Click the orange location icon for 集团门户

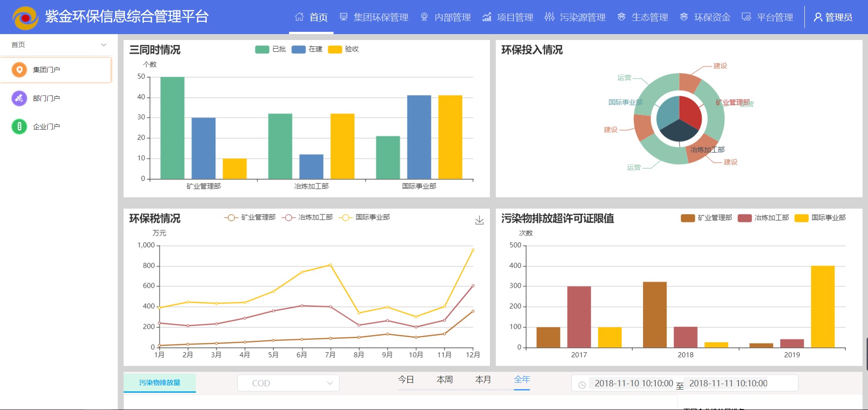tap(19, 70)
